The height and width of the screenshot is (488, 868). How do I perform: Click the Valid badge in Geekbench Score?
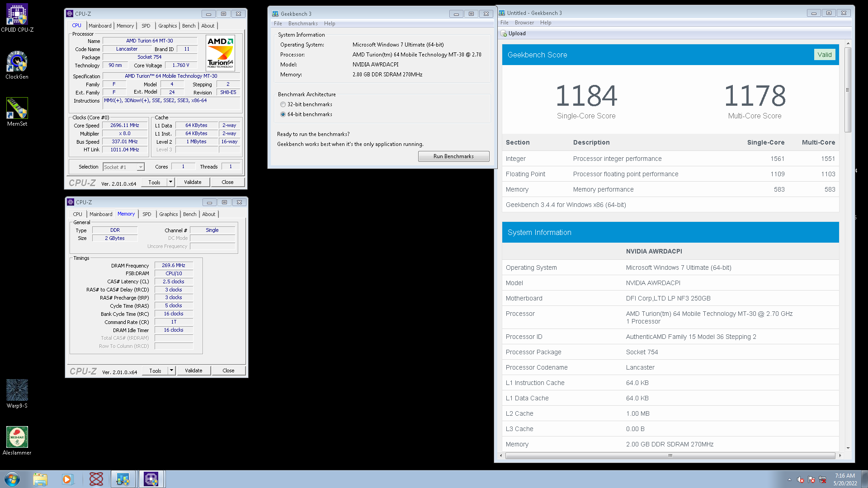(x=825, y=55)
